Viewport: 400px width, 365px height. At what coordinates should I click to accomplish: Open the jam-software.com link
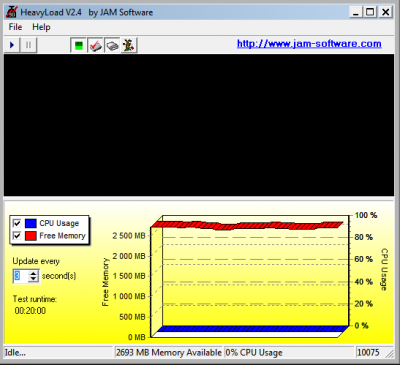[x=309, y=44]
